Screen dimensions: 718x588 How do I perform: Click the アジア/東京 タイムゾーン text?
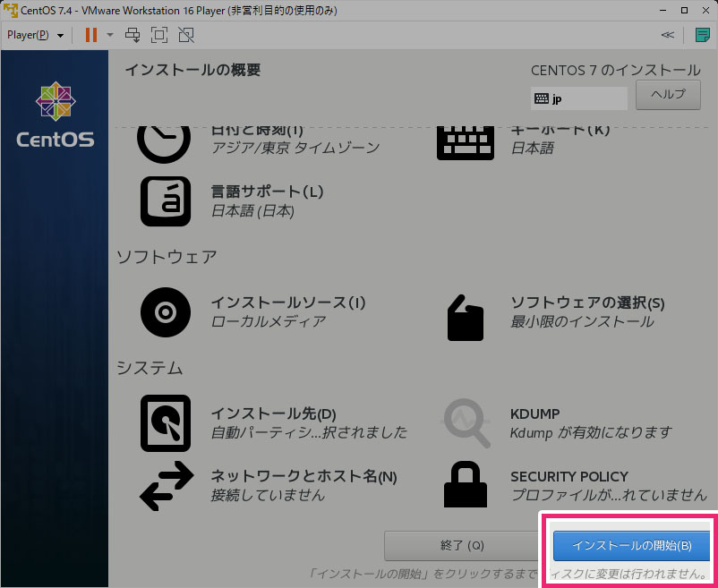pyautogui.click(x=295, y=148)
